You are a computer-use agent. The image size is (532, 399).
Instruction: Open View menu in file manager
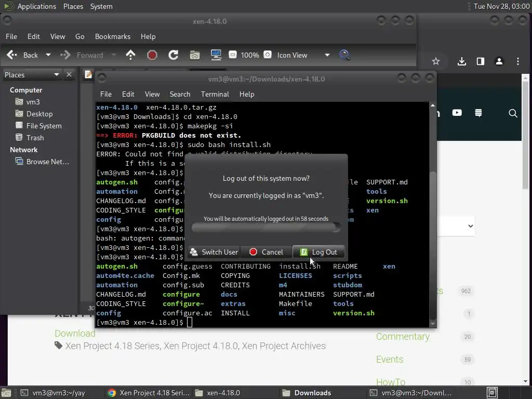click(58, 36)
